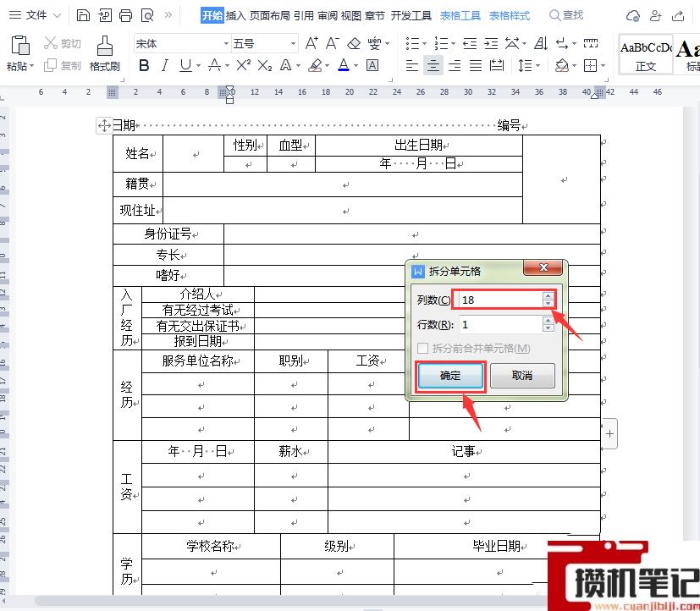Click the 确定 button in dialog
The width and height of the screenshot is (700, 611).
[x=450, y=376]
